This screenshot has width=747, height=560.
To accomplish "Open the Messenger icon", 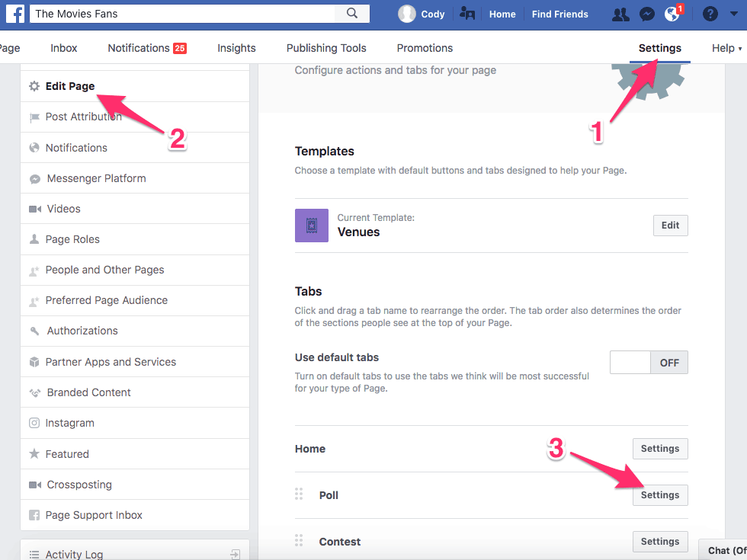I will tap(647, 13).
